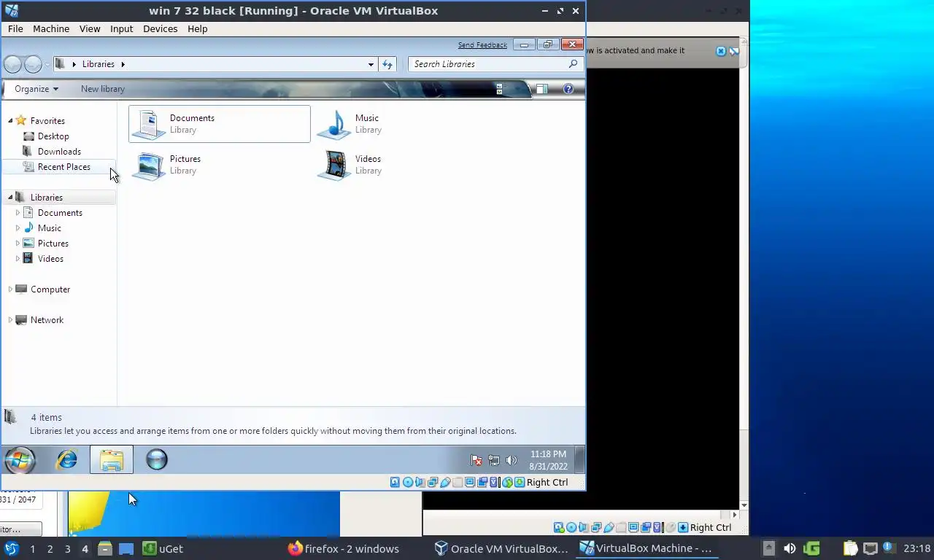Click the guest network tray icon
The height and width of the screenshot is (560, 934).
click(x=494, y=460)
